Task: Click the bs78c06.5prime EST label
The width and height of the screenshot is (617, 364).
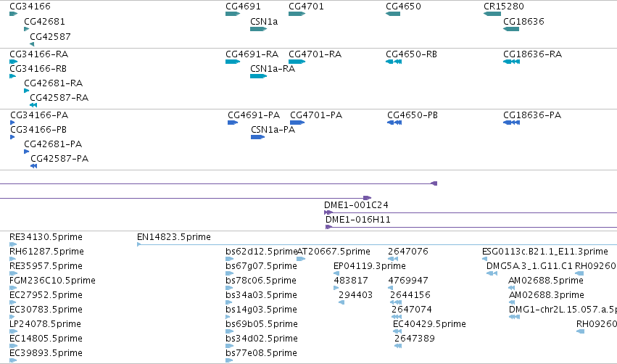Action: coord(261,281)
